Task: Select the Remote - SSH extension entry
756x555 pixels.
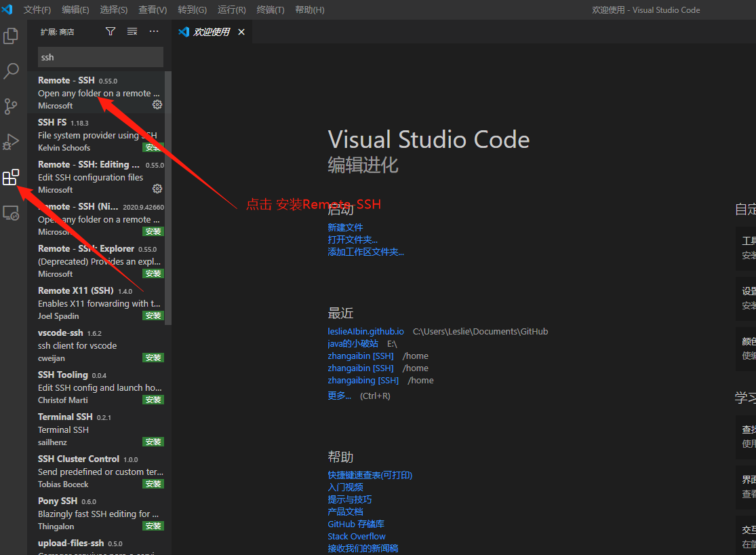Action: coord(96,92)
